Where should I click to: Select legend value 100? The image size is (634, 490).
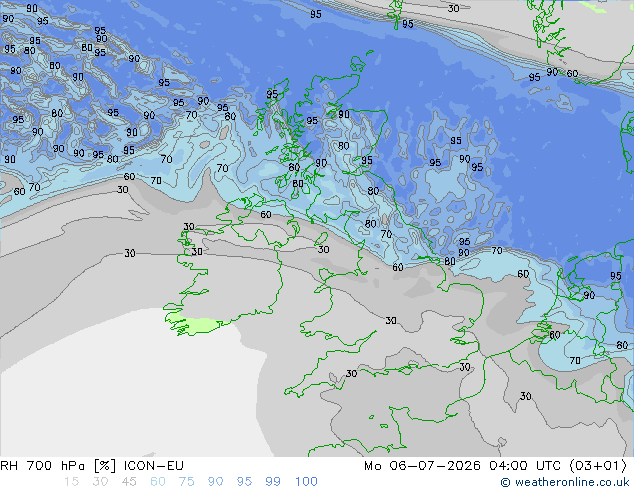(x=306, y=482)
